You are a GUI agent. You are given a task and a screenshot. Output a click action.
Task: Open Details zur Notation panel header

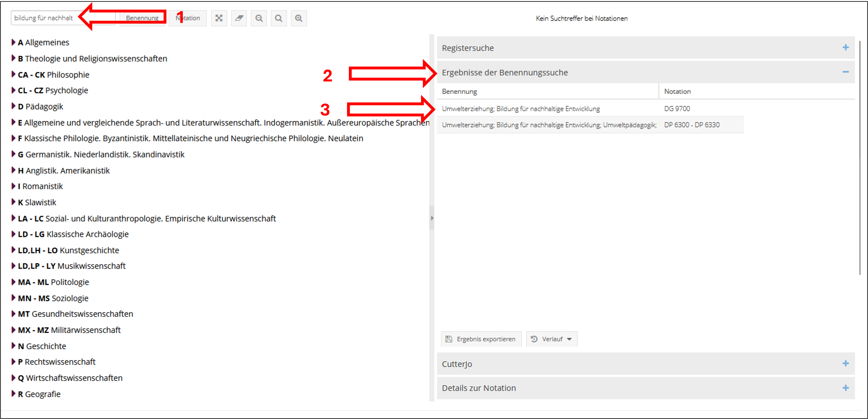pyautogui.click(x=646, y=388)
